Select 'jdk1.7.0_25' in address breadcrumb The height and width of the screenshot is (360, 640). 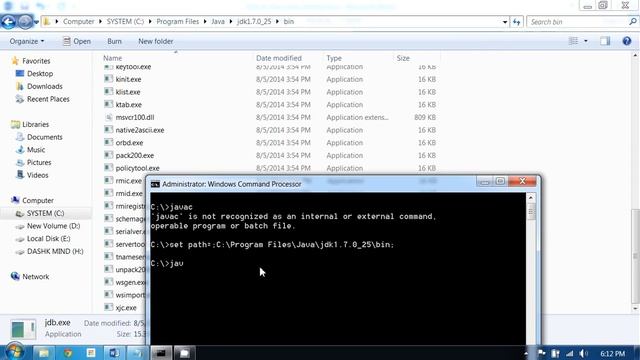254,22
